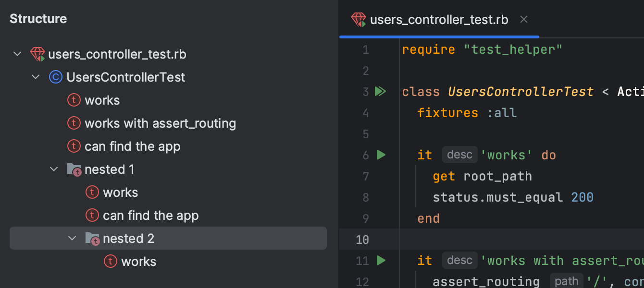Click Ruby file icon in Structure tree root
The width and height of the screenshot is (644, 288).
coord(37,54)
